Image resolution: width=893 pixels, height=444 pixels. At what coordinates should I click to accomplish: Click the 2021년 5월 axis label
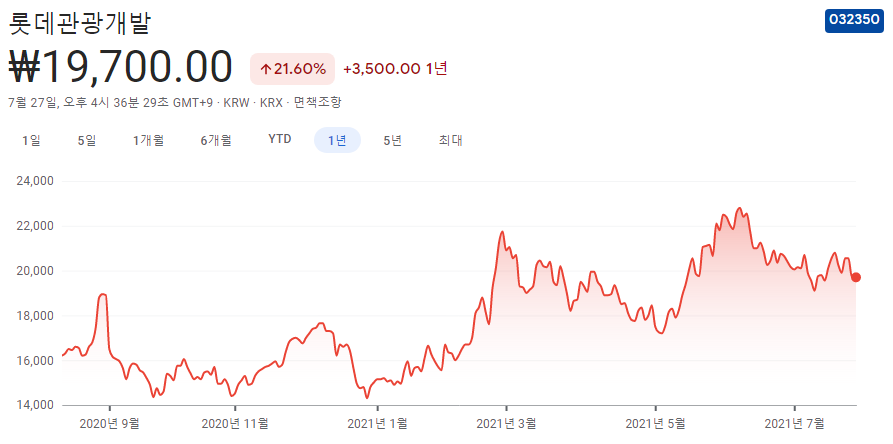pos(656,423)
